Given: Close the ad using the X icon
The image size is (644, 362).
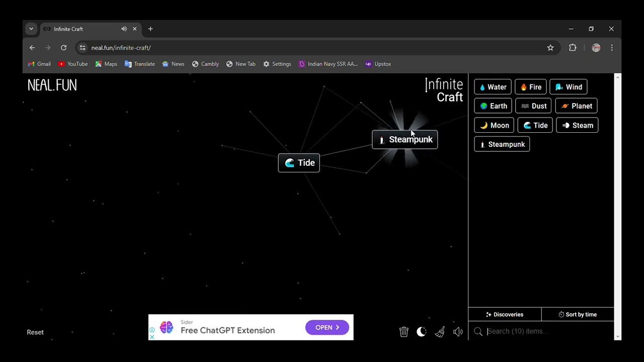Looking at the screenshot, I should [152, 337].
